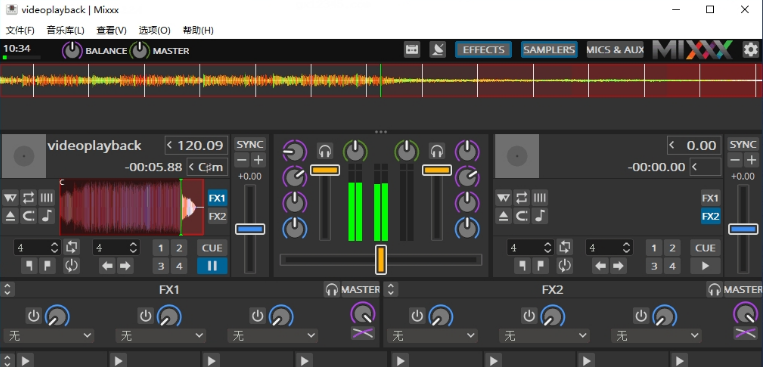Screen dimensions: 764x367
Task: Toggle FX1 mix mode crossed-lines button
Action: (x=363, y=333)
